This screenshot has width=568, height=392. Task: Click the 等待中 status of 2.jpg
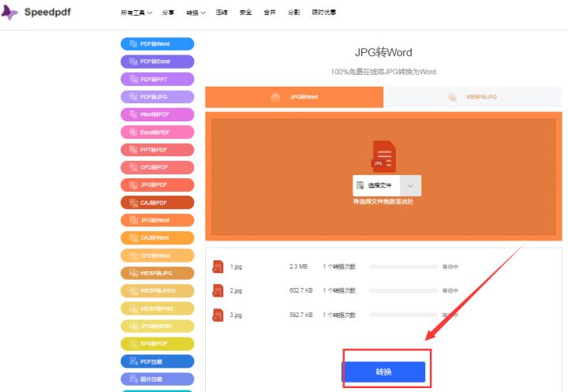coord(450,290)
